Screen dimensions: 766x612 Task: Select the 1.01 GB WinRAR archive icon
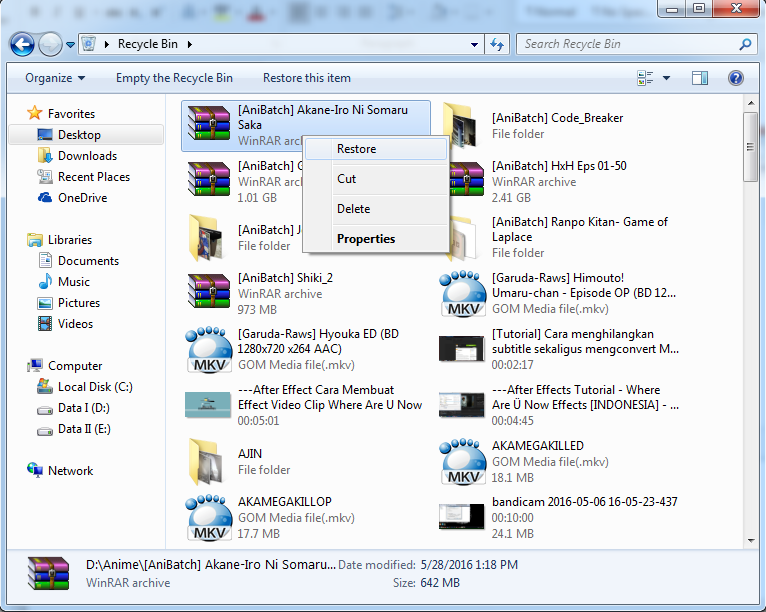209,180
